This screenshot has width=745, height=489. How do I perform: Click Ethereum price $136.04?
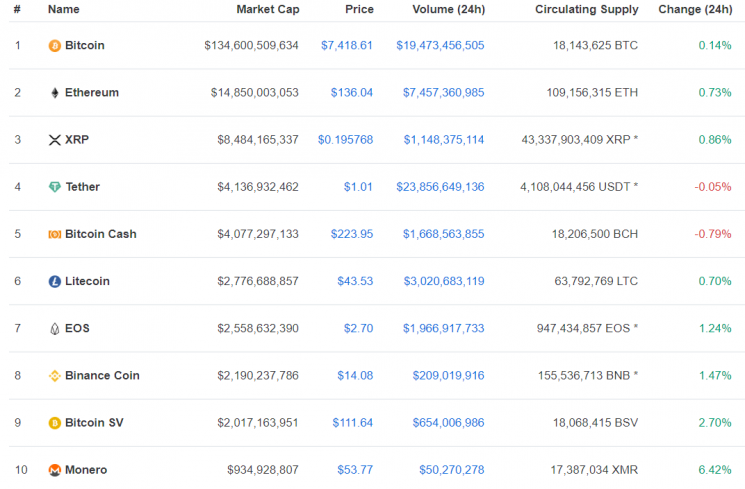pos(352,93)
